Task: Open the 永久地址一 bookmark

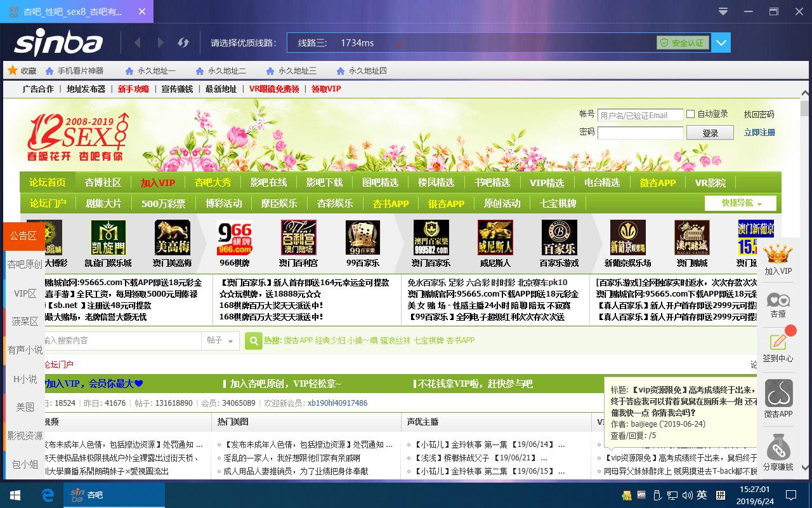Action: click(150, 70)
